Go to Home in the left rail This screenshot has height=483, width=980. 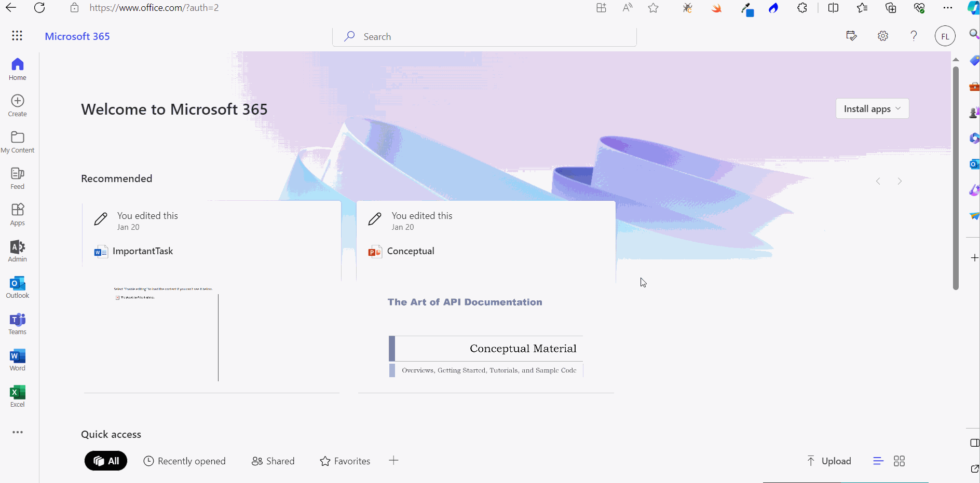(x=18, y=70)
